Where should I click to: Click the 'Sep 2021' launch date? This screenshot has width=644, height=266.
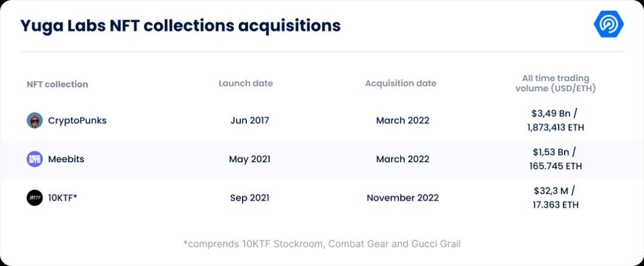(250, 197)
